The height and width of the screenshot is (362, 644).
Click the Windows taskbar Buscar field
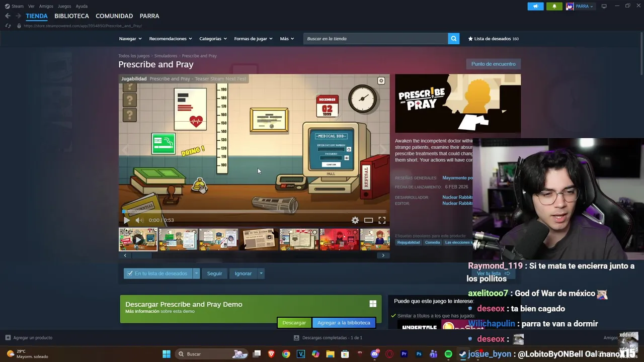click(x=211, y=354)
